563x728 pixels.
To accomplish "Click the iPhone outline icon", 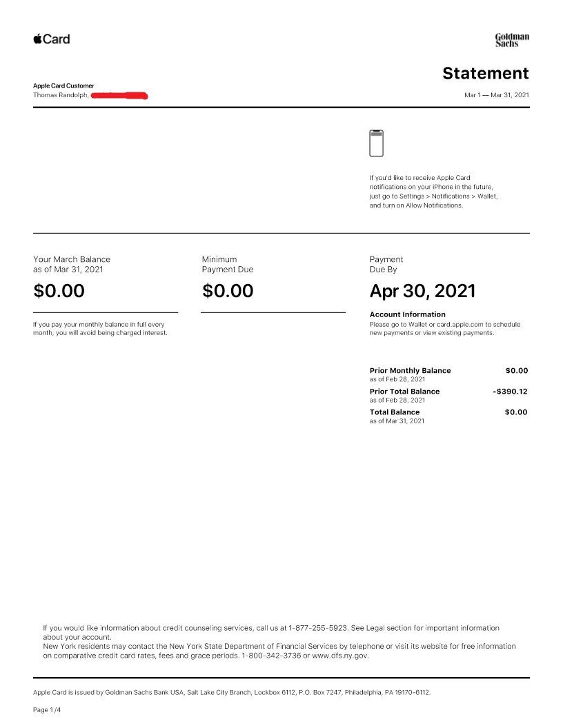I will [x=376, y=143].
